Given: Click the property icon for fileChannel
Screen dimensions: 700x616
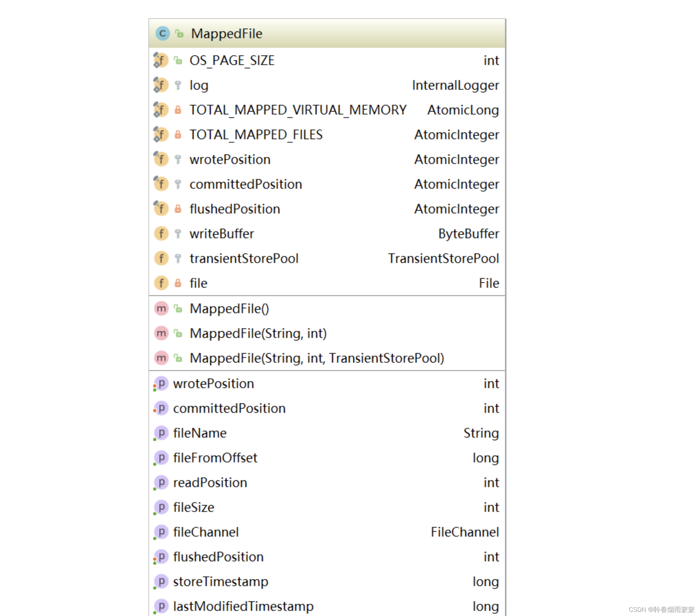Looking at the screenshot, I should pyautogui.click(x=161, y=532).
